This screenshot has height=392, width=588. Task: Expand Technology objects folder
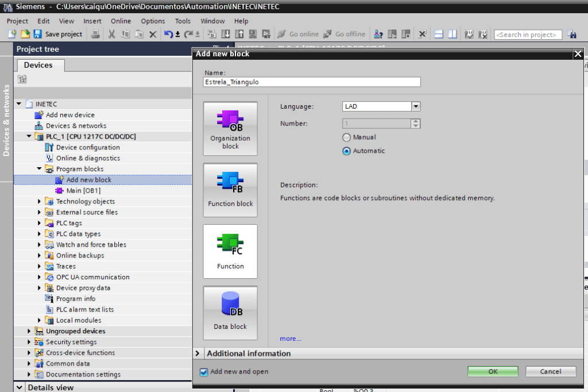39,201
